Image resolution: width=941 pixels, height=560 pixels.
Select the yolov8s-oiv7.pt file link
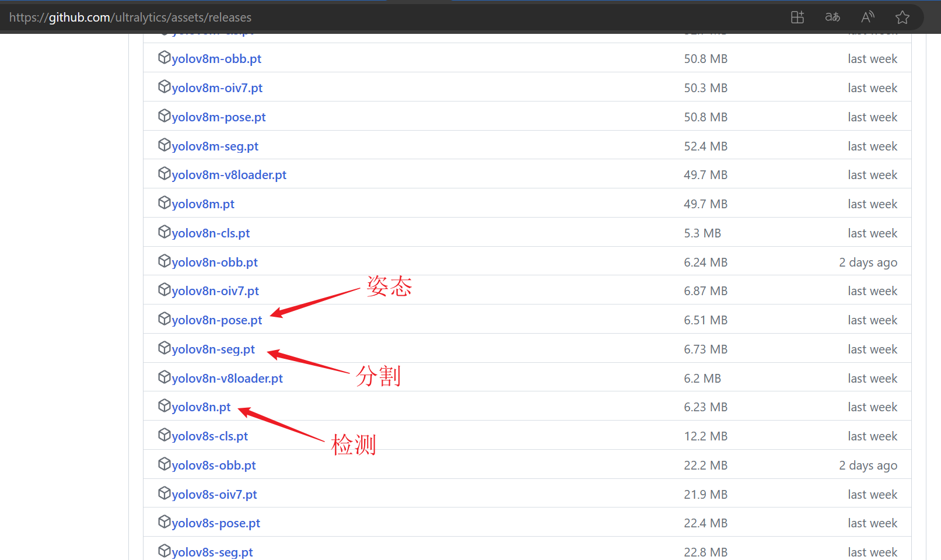point(214,495)
